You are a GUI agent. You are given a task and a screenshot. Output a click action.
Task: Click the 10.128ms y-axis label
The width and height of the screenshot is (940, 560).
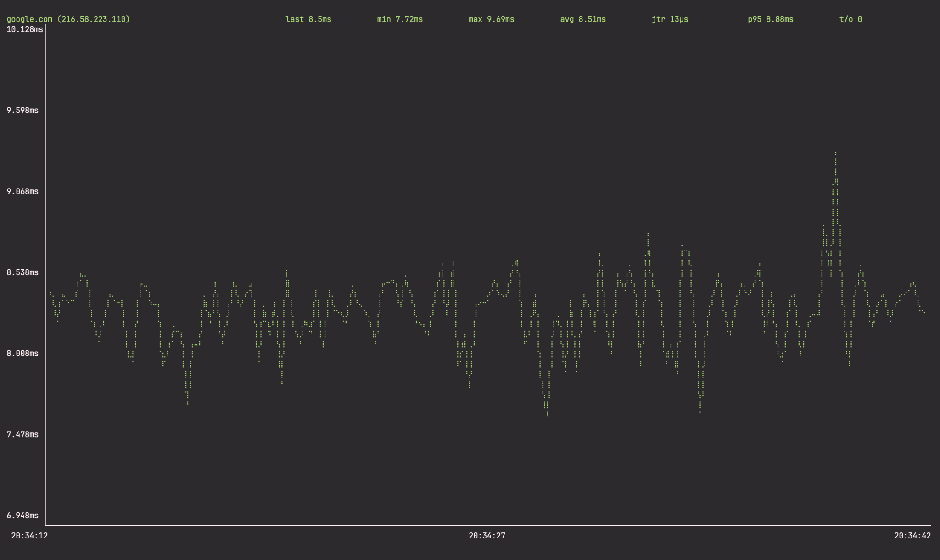coord(24,29)
